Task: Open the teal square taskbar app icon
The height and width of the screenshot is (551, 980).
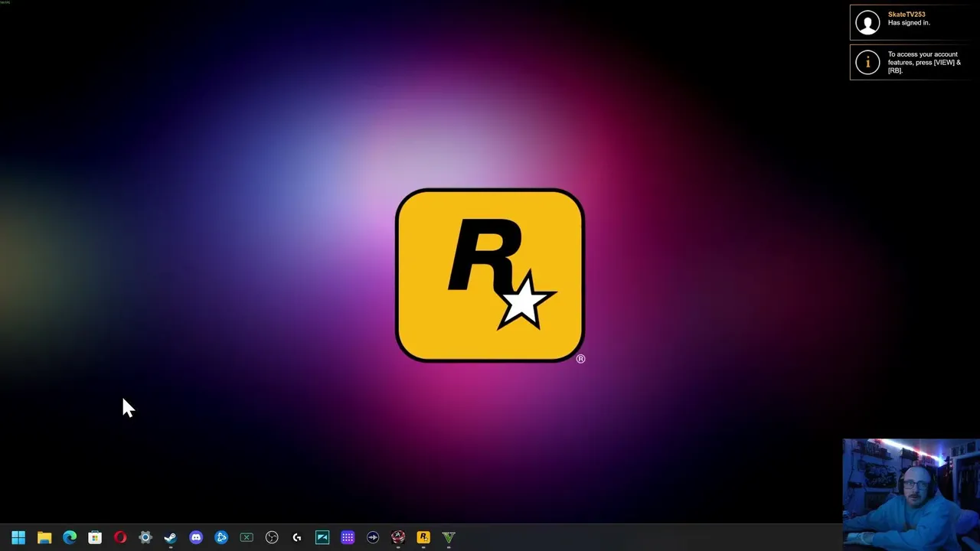Action: 322,537
